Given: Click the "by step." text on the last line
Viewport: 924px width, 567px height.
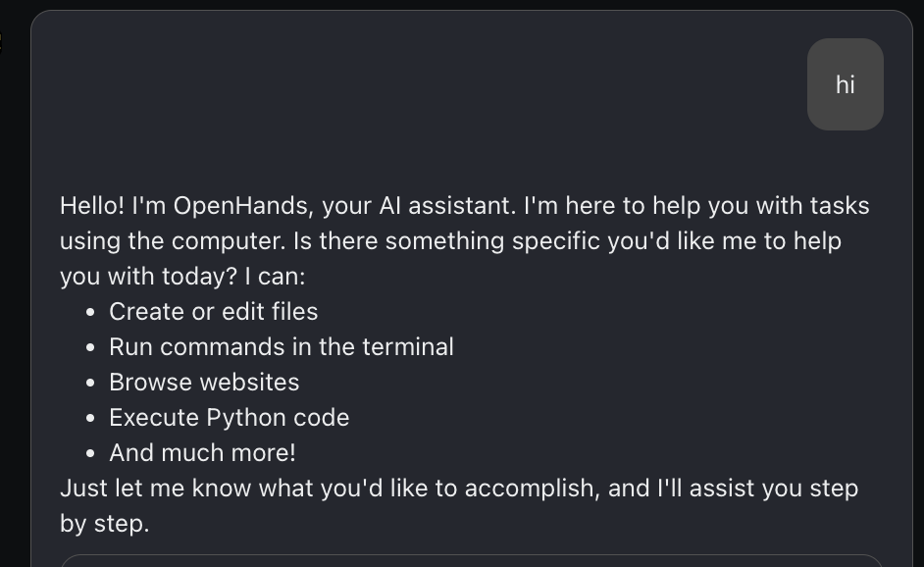Looking at the screenshot, I should 104,524.
